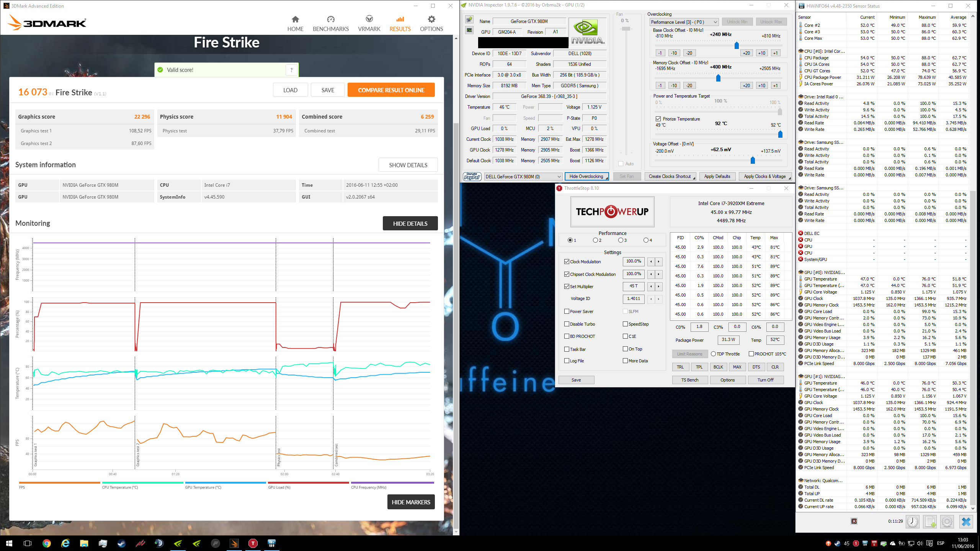This screenshot has width=980, height=551.
Task: Click the blue X icon in HWiNFO
Action: point(966,522)
